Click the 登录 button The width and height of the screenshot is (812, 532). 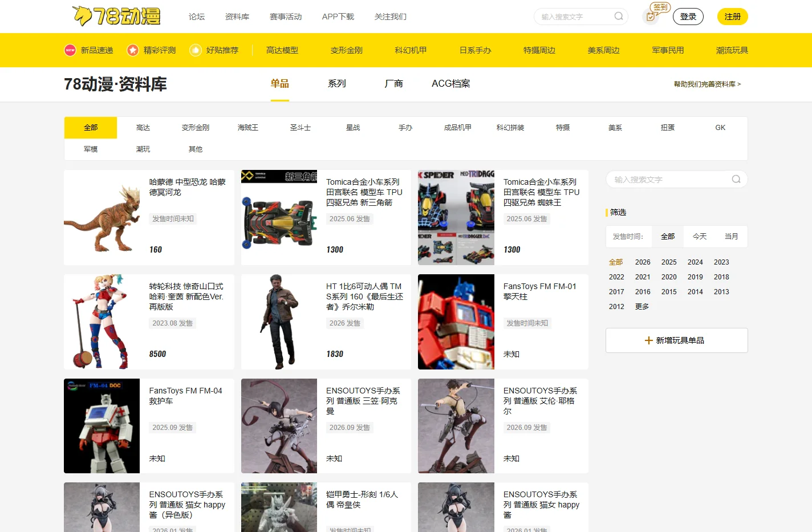688,17
